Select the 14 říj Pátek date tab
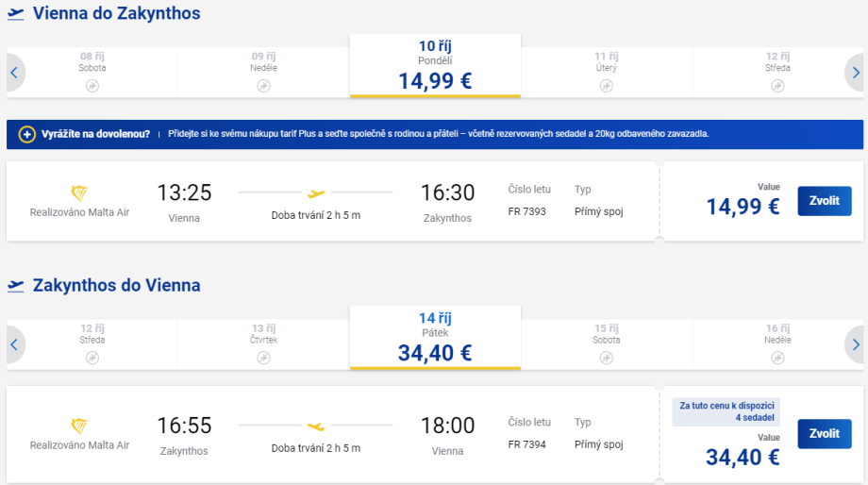The height and width of the screenshot is (485, 868). (x=435, y=338)
